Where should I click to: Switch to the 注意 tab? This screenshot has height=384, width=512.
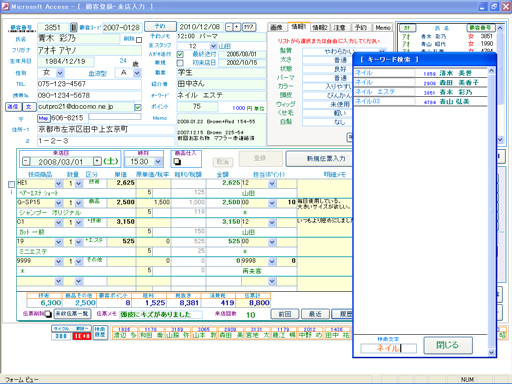[339, 27]
